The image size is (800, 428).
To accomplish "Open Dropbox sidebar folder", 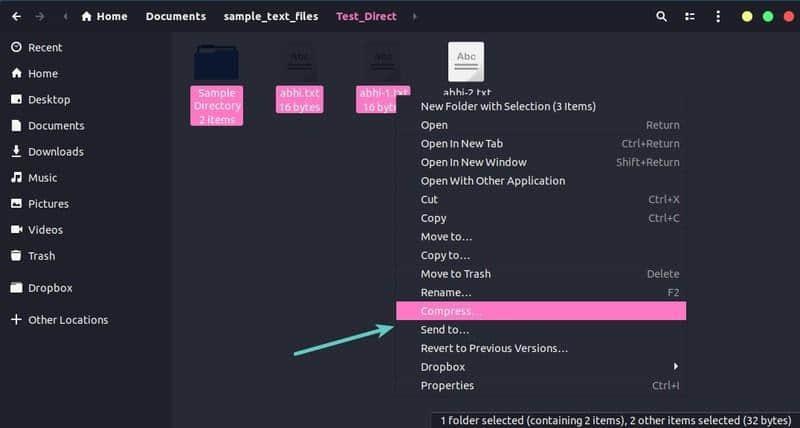I will pyautogui.click(x=50, y=287).
